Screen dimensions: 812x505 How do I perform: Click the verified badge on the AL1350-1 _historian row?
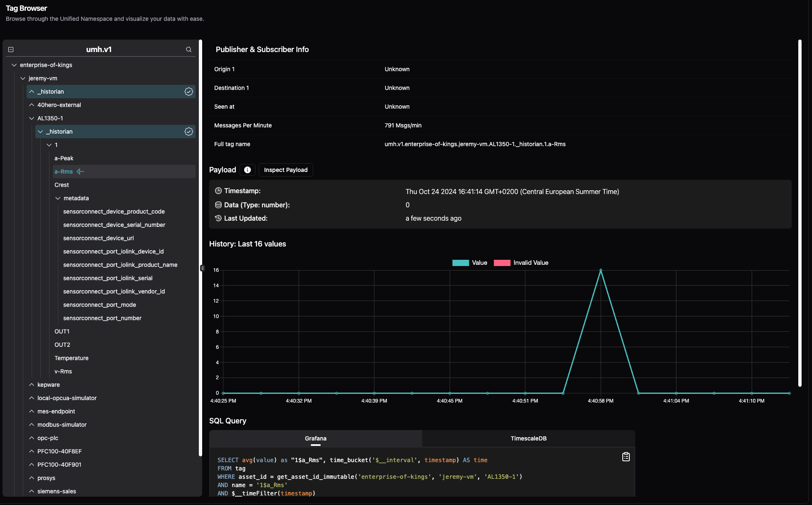tap(189, 132)
